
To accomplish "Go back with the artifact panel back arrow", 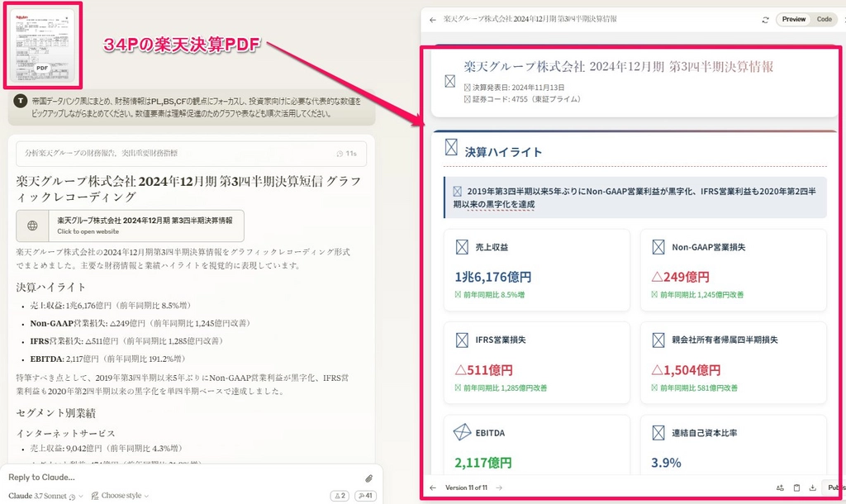I will point(433,20).
